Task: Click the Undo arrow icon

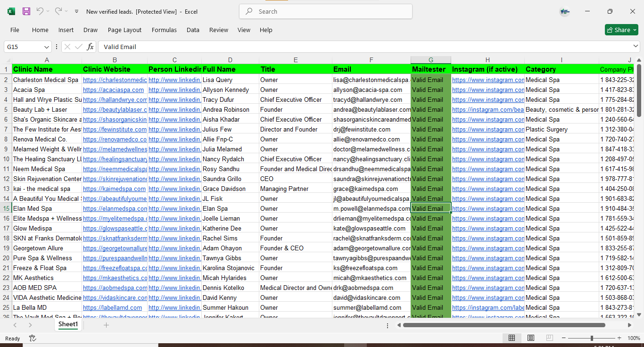Action: (x=40, y=11)
